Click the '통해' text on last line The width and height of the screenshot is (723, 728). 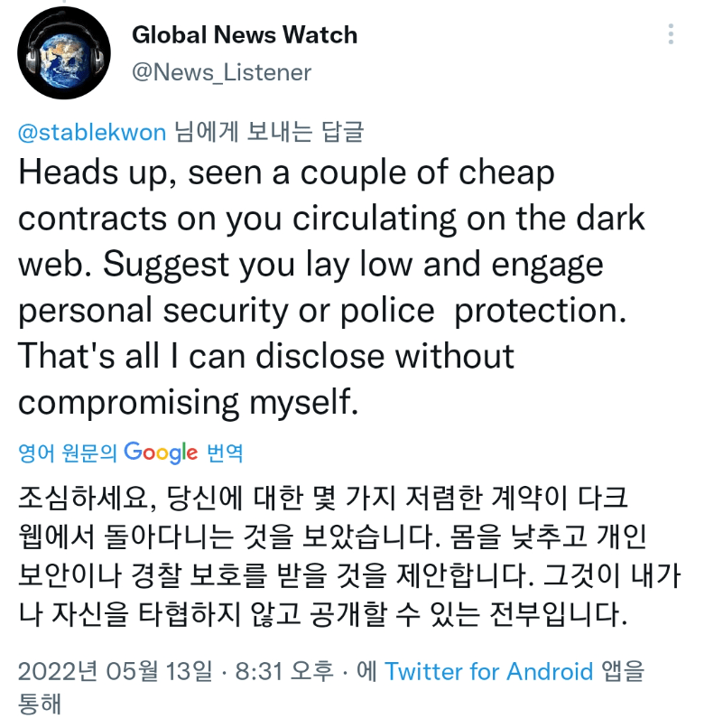(40, 704)
